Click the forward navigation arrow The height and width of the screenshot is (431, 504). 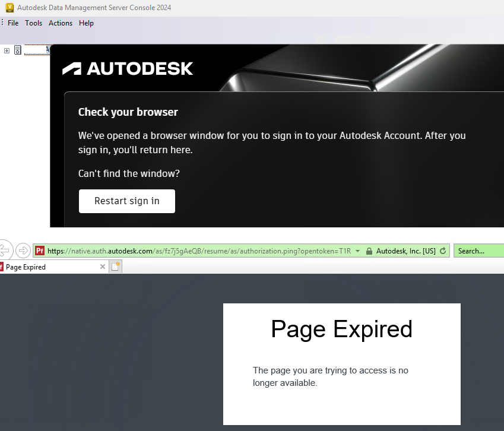click(23, 250)
